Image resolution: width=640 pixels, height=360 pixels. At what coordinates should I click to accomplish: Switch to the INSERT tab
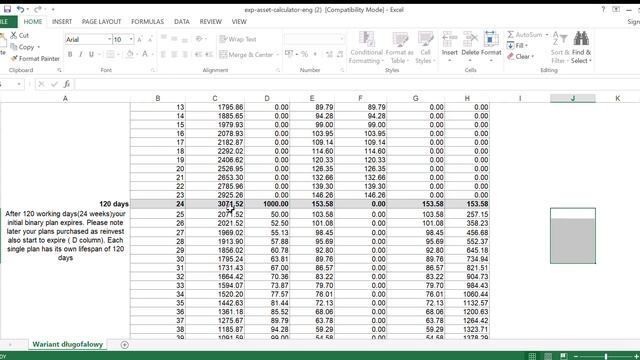point(62,22)
